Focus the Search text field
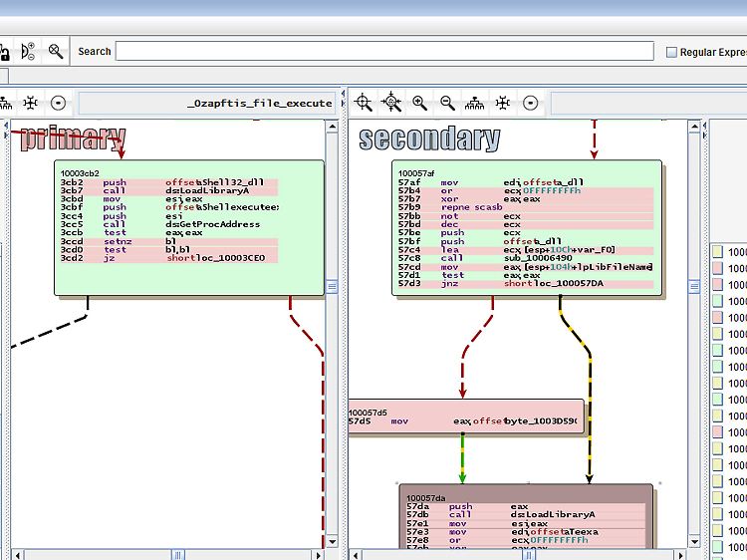Image resolution: width=747 pixels, height=560 pixels. click(384, 51)
